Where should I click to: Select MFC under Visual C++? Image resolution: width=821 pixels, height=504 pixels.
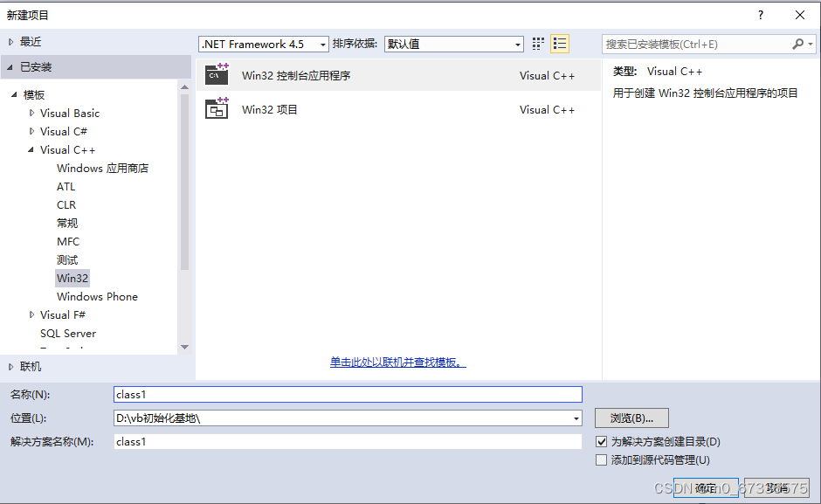pos(67,241)
